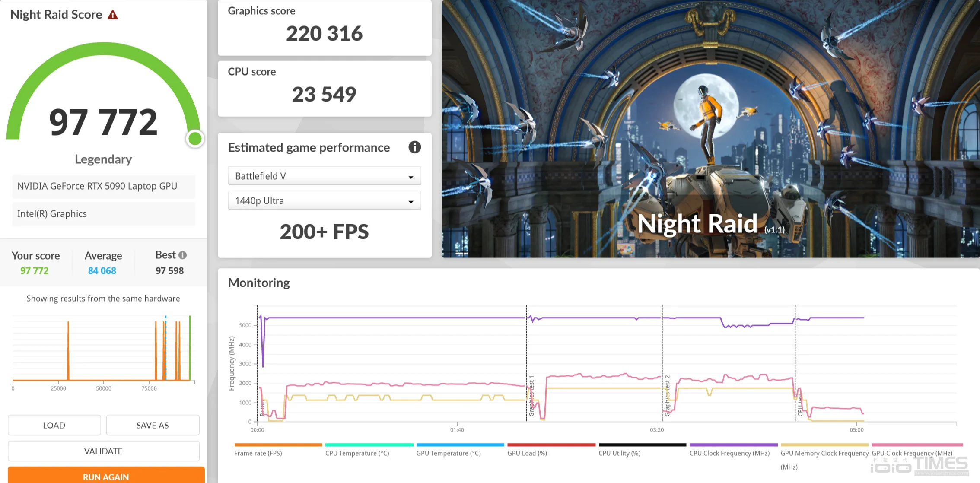Click the CPU score value 23 549
The image size is (980, 483).
325,95
